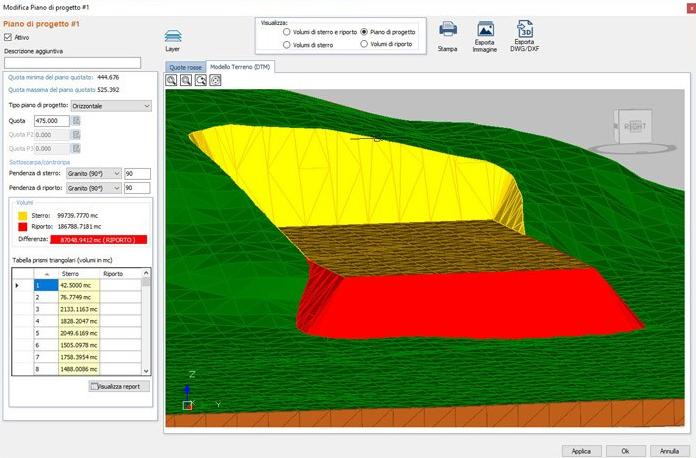
Task: Click the Visualizza report button
Action: 118,386
